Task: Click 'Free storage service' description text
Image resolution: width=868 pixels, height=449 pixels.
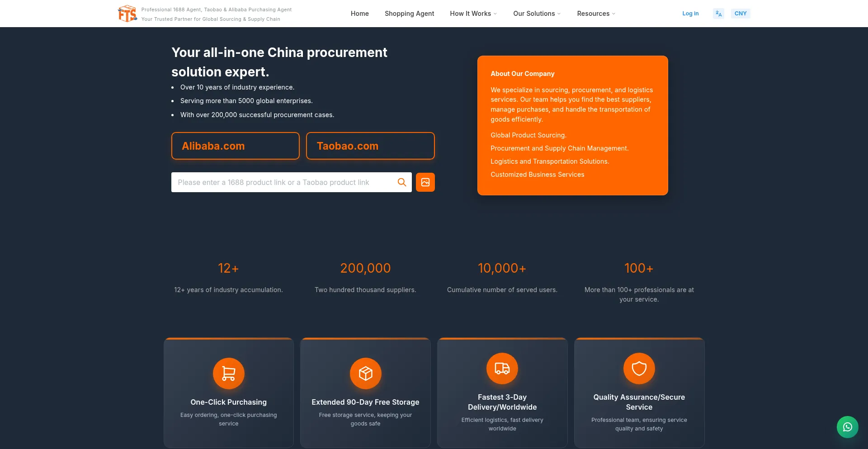Action: [x=366, y=419]
